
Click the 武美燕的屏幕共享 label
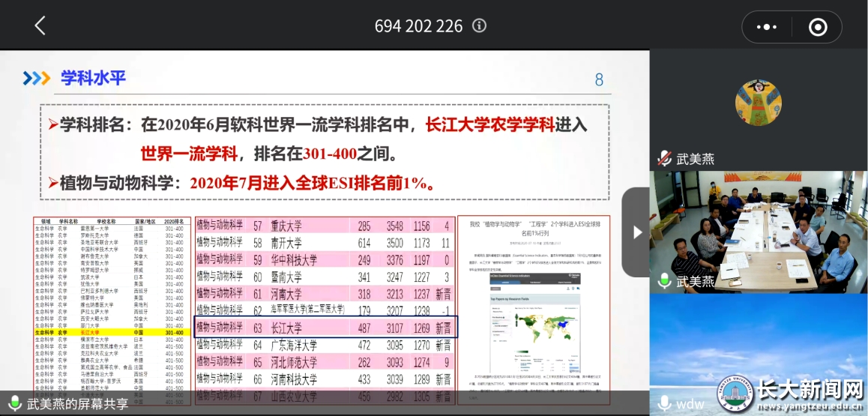[77, 405]
